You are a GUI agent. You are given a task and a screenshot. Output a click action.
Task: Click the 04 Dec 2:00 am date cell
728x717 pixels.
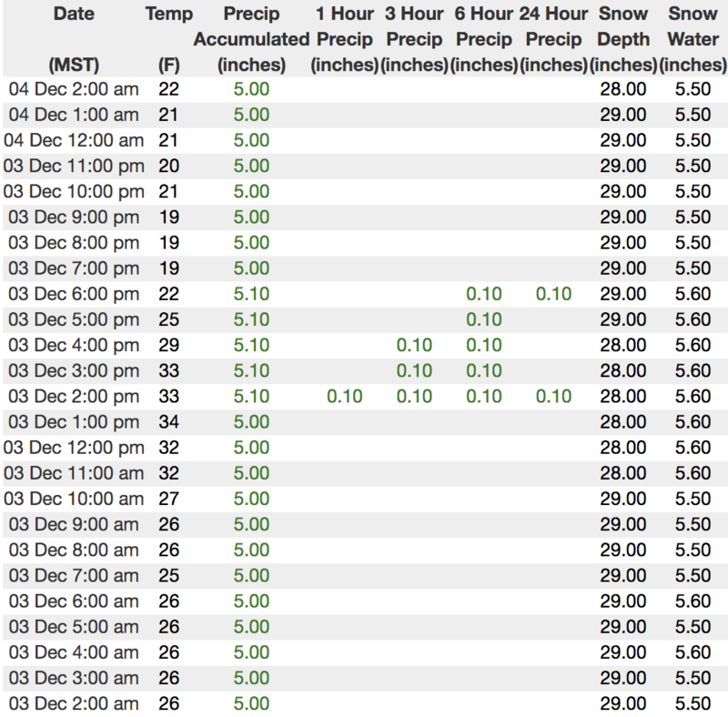tap(75, 89)
